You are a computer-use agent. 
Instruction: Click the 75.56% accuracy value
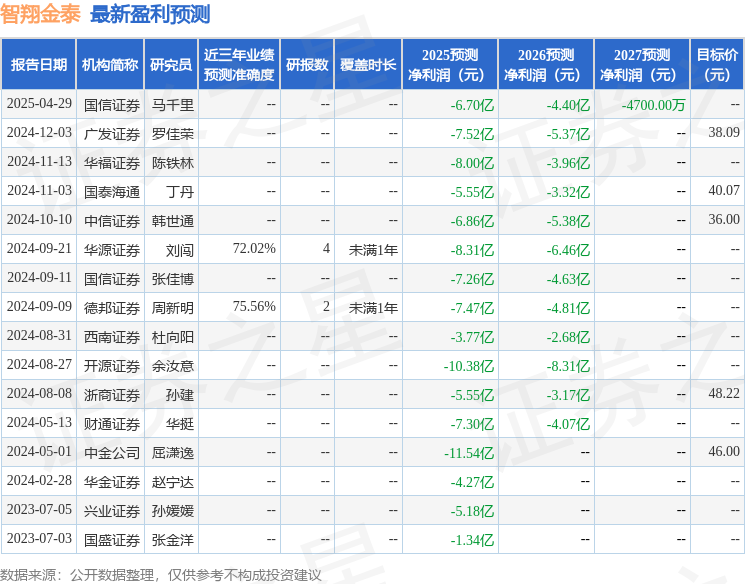pos(254,306)
